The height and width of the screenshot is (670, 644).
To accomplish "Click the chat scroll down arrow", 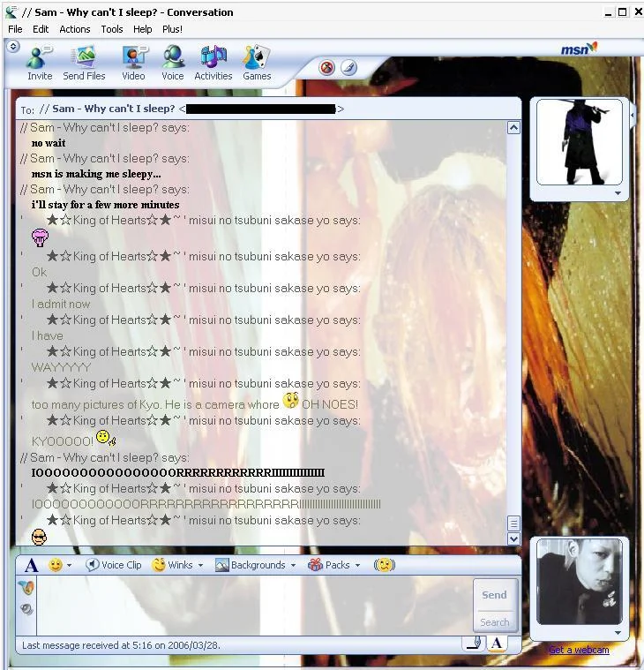I will 513,538.
